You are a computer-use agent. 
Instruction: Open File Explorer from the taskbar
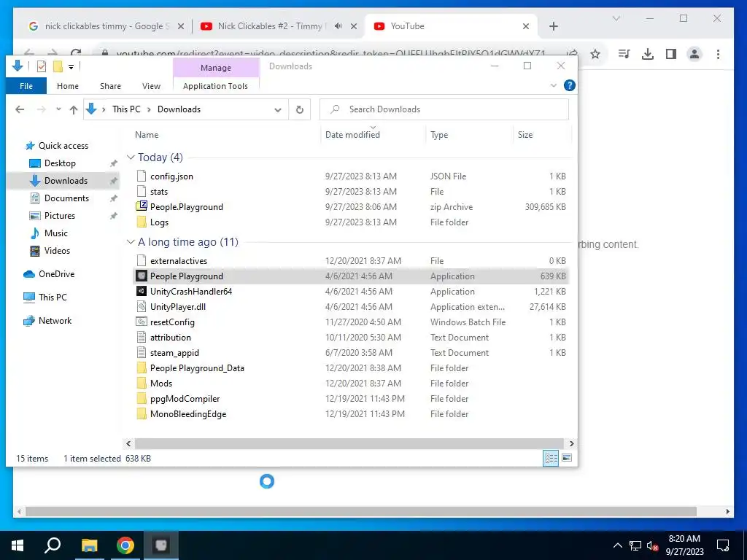pyautogui.click(x=89, y=545)
